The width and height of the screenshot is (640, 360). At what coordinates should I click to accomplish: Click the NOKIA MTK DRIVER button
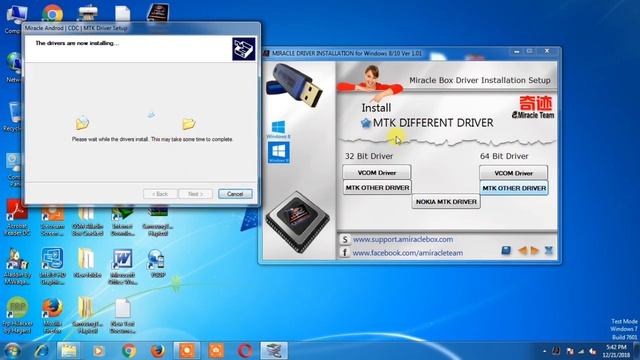(446, 202)
